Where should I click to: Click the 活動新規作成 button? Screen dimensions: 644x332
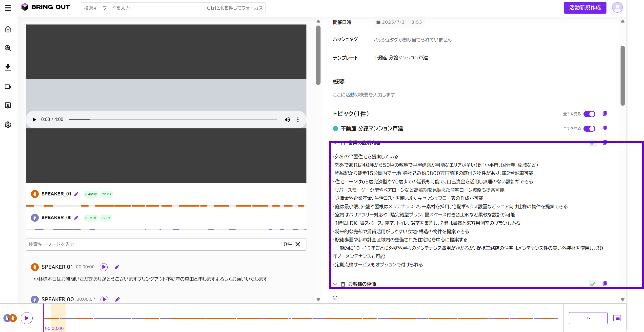pyautogui.click(x=585, y=7)
